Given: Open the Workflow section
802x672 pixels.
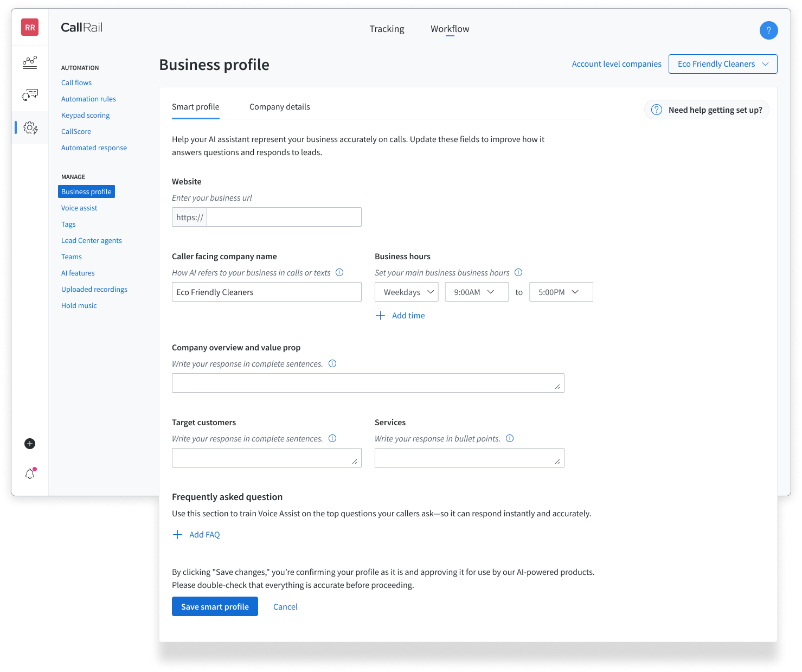Looking at the screenshot, I should [x=450, y=28].
